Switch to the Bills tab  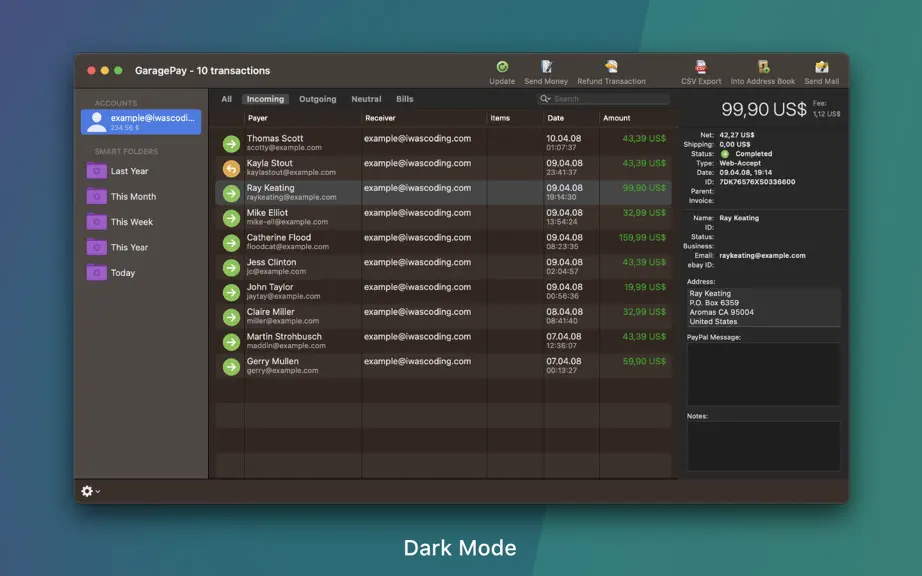pos(405,99)
